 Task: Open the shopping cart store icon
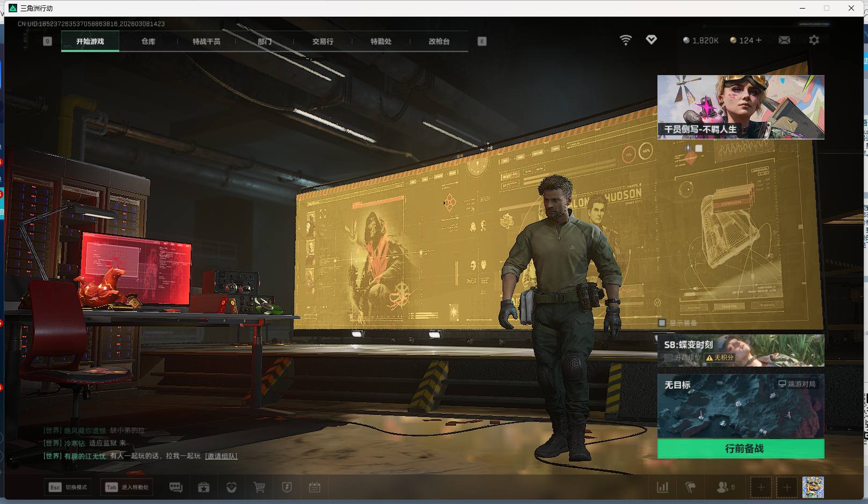(259, 487)
